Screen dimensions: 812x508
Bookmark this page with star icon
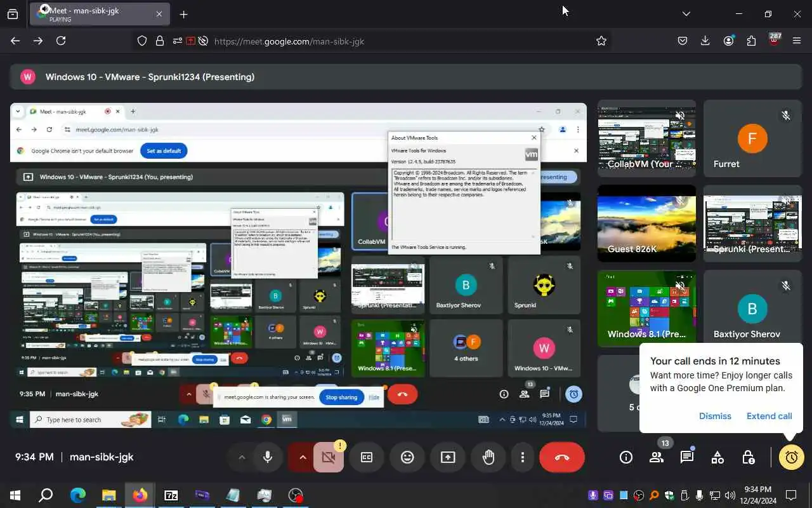click(601, 41)
